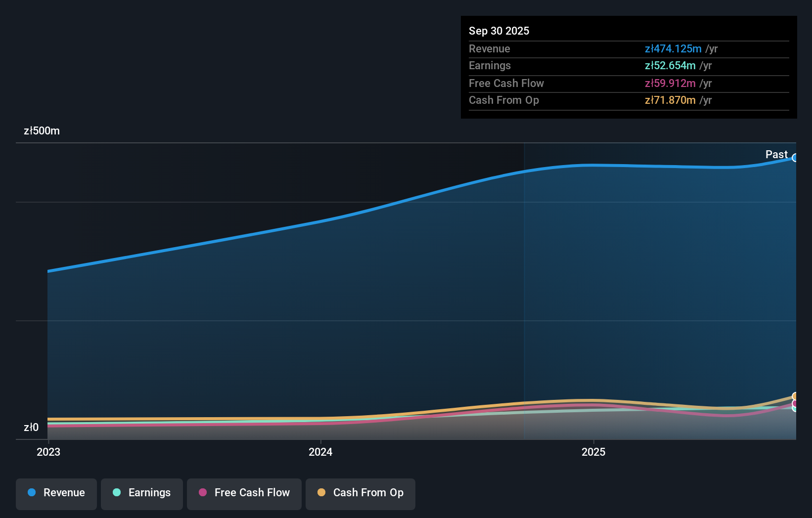Click the pink Free Cash Flow legend dot
812x518 pixels.
click(202, 492)
